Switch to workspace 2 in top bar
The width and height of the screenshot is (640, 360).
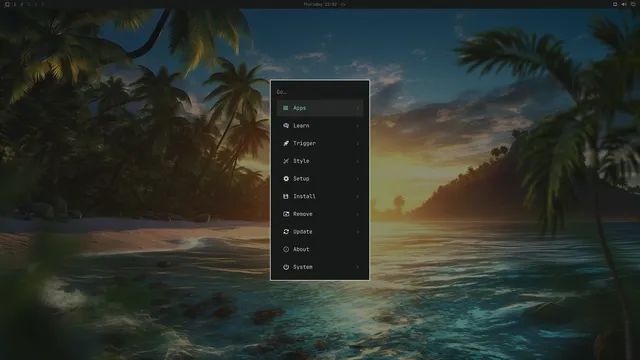pyautogui.click(x=22, y=4)
